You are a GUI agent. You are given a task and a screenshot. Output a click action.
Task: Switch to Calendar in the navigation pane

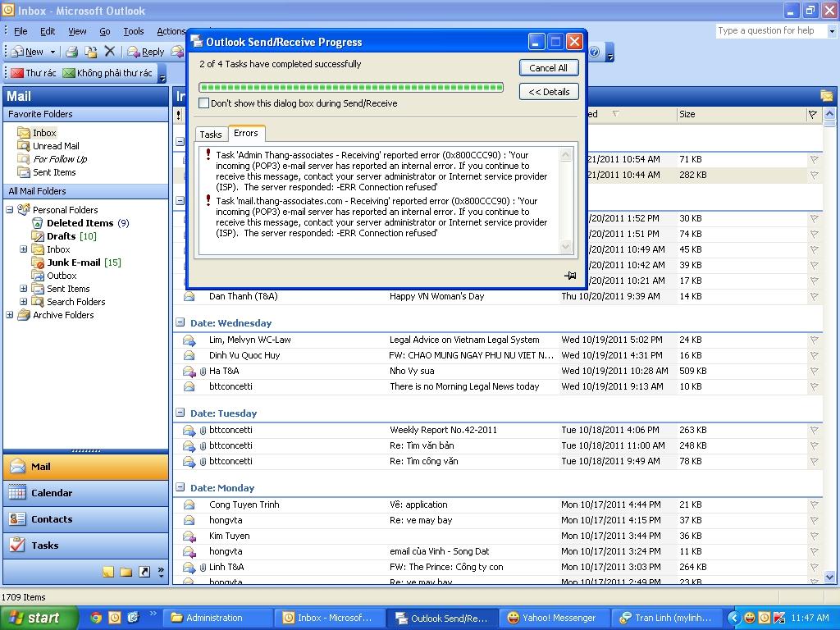click(x=85, y=493)
